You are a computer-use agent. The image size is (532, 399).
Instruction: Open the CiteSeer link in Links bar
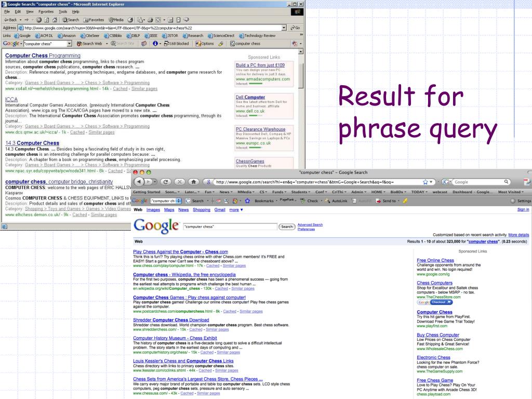pos(90,36)
